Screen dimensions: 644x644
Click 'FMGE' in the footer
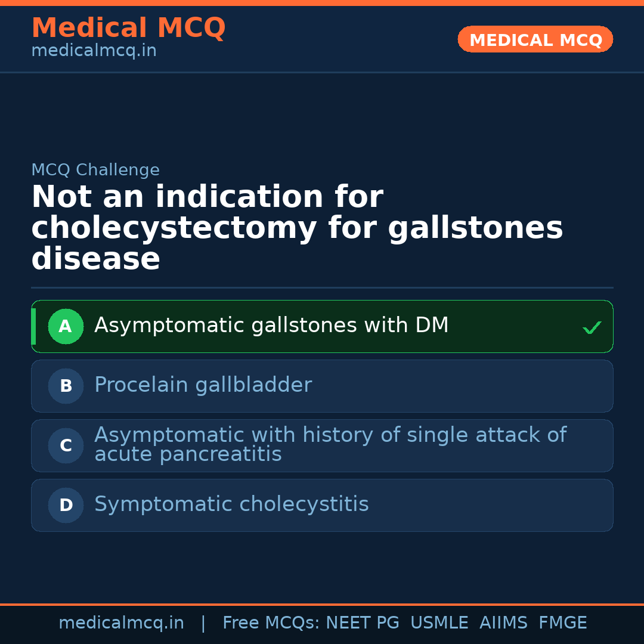click(563, 623)
